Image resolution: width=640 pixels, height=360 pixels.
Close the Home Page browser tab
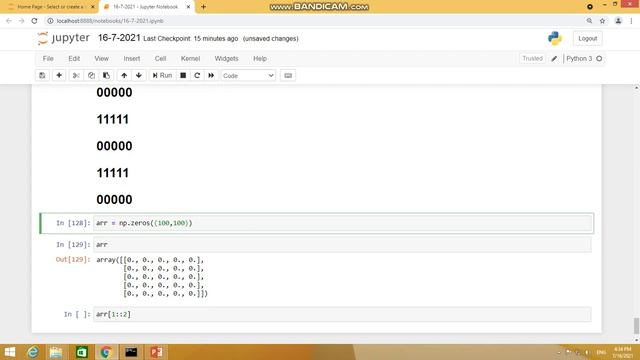[93, 7]
